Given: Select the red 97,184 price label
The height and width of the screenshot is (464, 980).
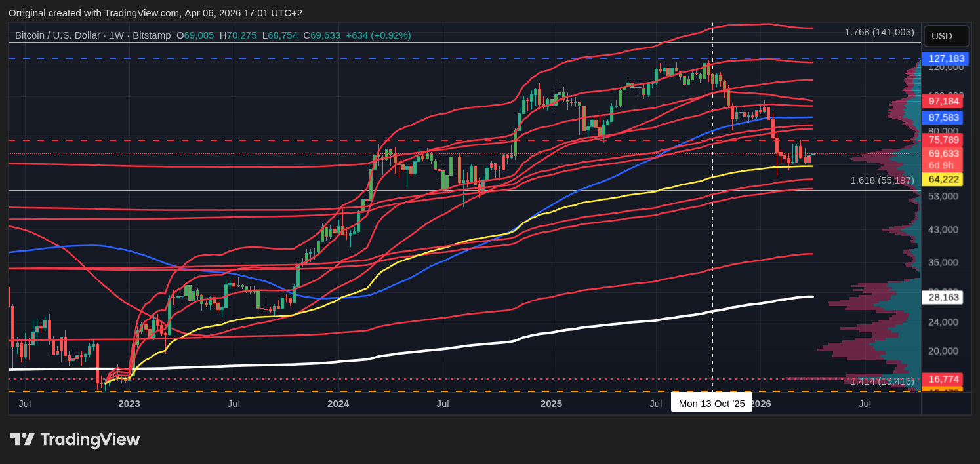Looking at the screenshot, I should point(944,101).
